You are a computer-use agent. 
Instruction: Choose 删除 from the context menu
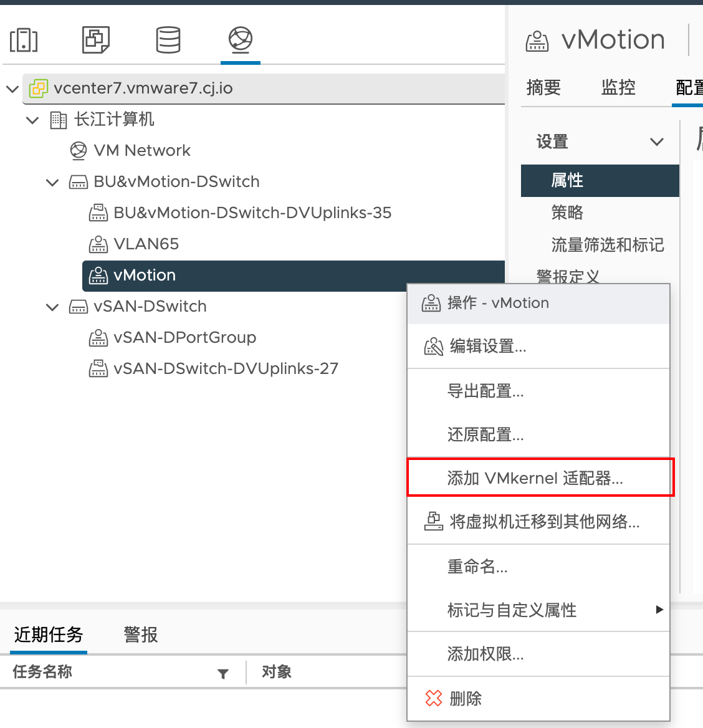pyautogui.click(x=538, y=698)
